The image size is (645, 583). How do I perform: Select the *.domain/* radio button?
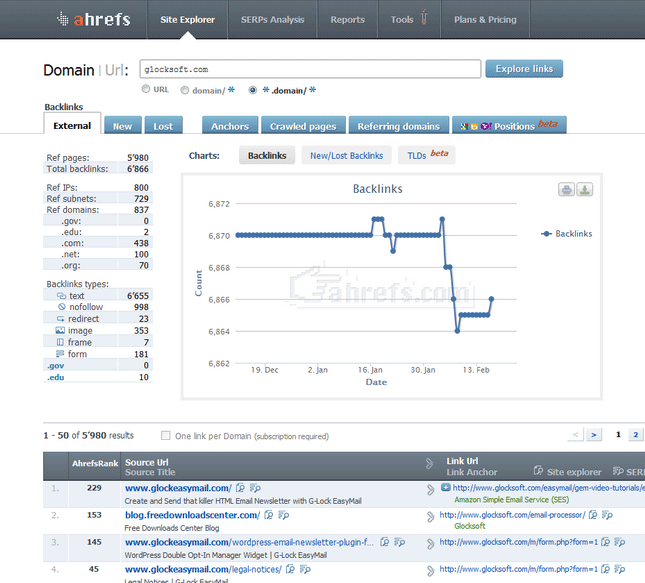253,90
